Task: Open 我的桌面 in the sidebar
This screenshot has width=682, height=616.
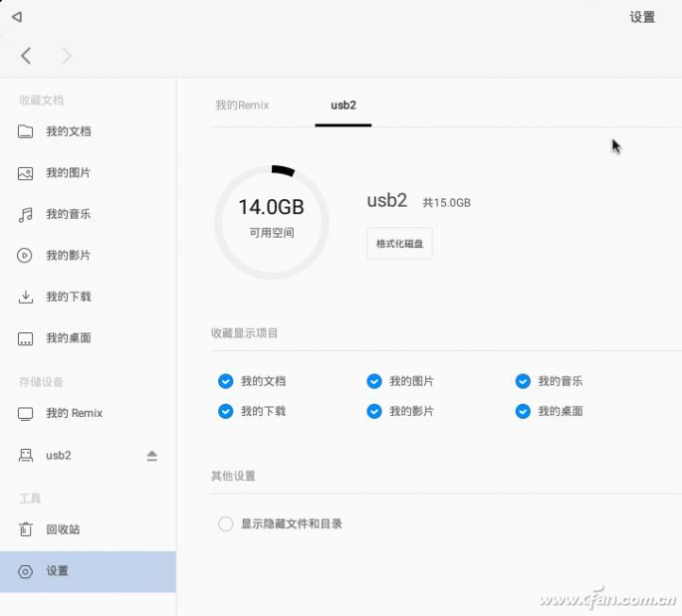Action: (68, 338)
